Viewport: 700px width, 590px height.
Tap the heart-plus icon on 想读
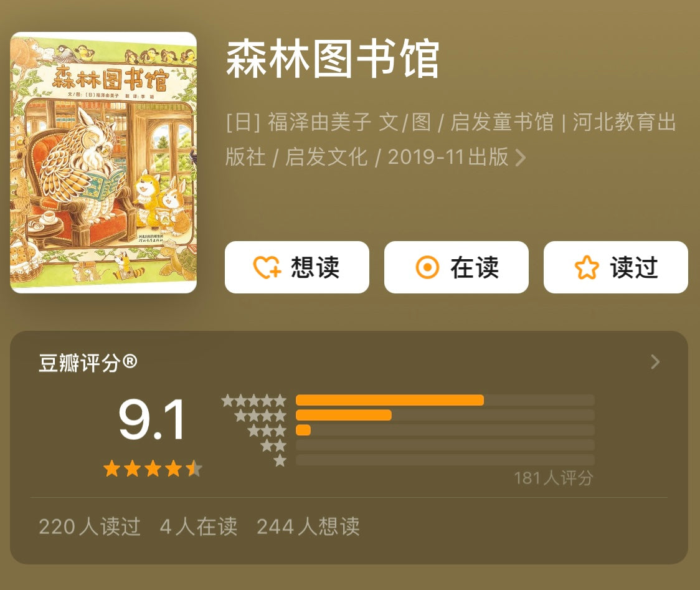click(267, 267)
